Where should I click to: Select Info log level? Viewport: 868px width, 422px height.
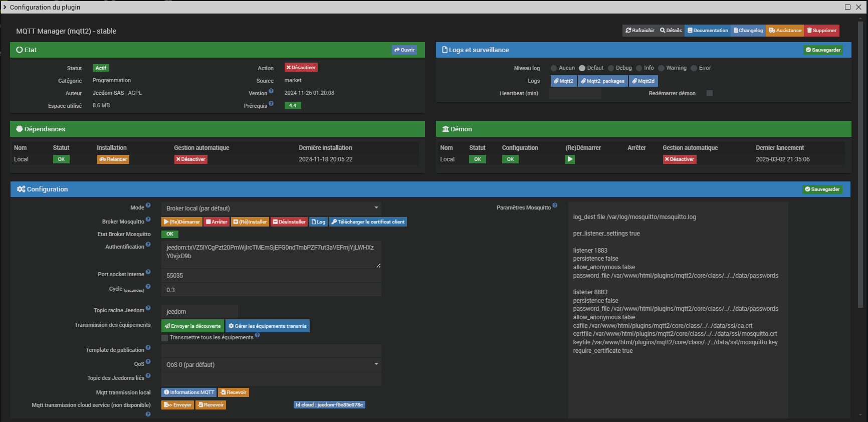639,68
